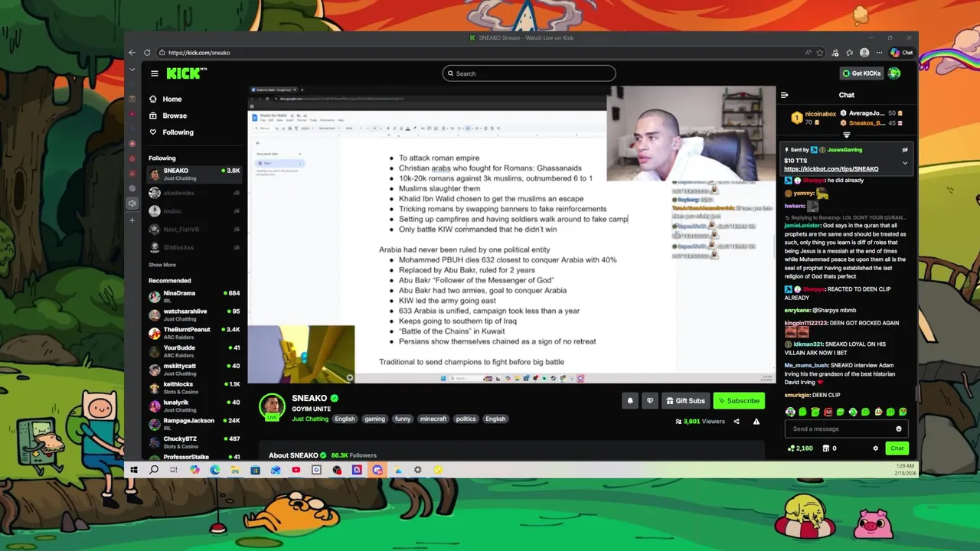The height and width of the screenshot is (551, 980).
Task: Open taskbar Settings gear
Action: click(x=417, y=470)
